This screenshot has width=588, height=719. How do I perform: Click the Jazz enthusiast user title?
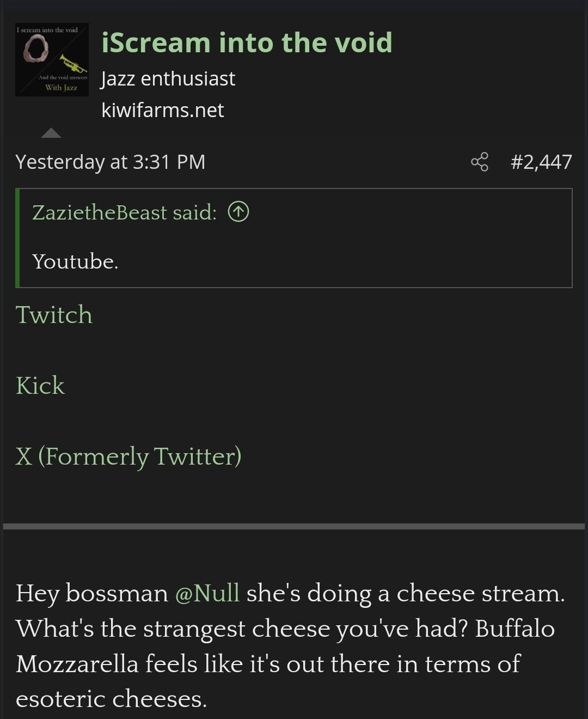(x=168, y=79)
